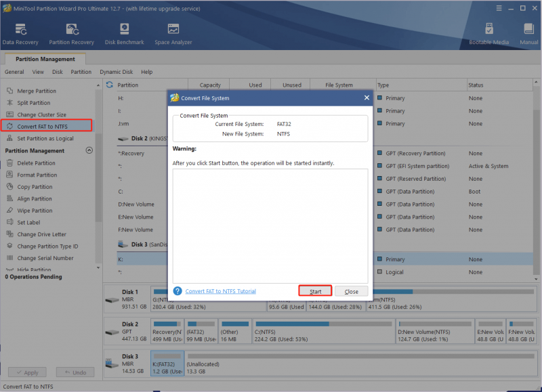Image resolution: width=542 pixels, height=392 pixels.
Task: Click the Logical type cell under Disk 3
Action: pyautogui.click(x=394, y=272)
